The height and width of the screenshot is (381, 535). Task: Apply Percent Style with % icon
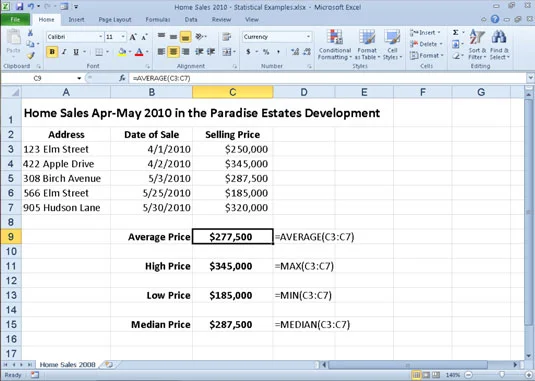coord(266,52)
